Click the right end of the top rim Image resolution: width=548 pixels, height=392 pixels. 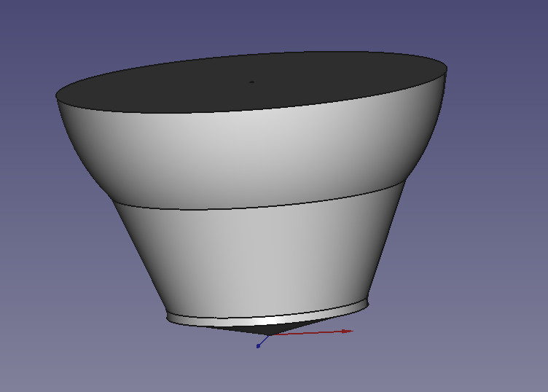click(446, 69)
